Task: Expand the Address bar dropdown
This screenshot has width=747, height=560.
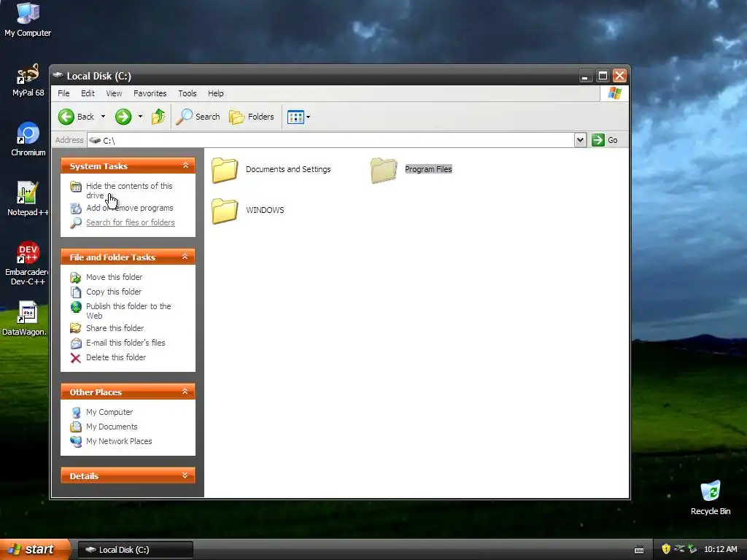Action: 580,140
